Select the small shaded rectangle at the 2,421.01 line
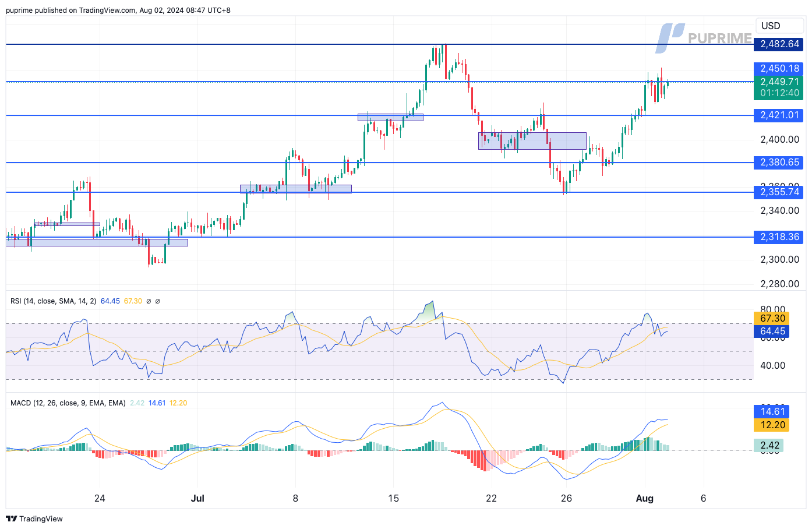812x529 pixels. click(x=390, y=117)
